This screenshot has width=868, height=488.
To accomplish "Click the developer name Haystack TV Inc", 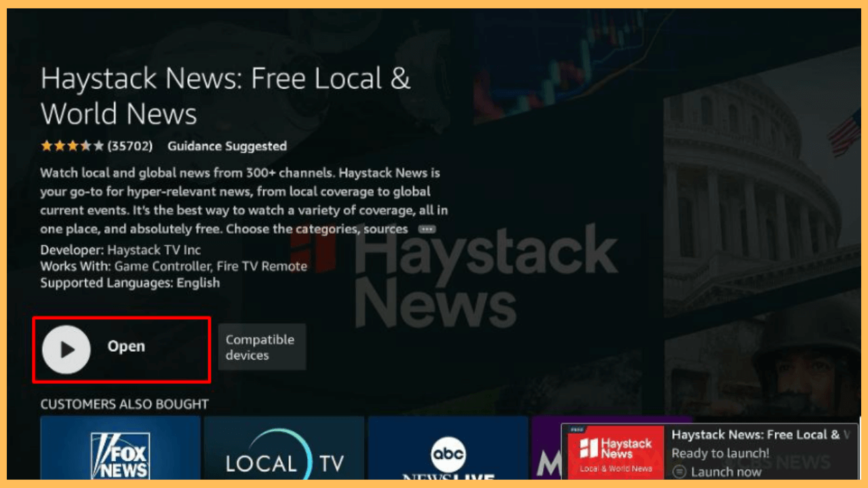I will point(155,249).
